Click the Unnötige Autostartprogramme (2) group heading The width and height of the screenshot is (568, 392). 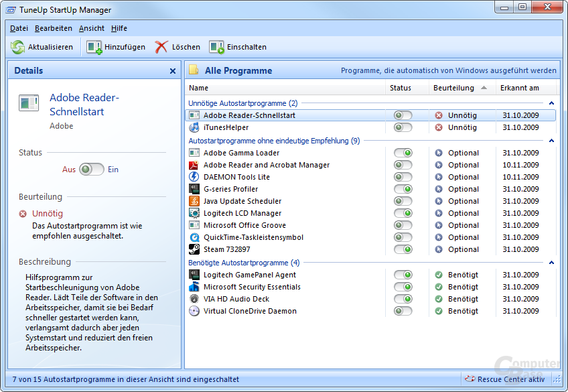click(242, 103)
